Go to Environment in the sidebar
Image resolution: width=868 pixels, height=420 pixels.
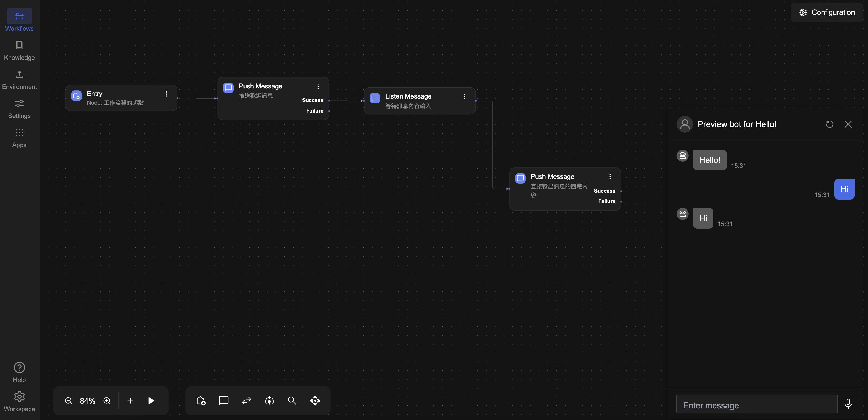point(19,80)
